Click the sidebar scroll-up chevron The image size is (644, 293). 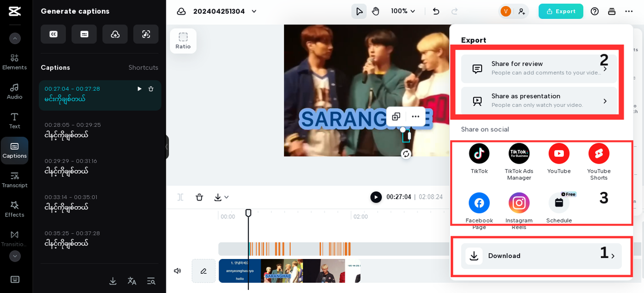pos(15,38)
